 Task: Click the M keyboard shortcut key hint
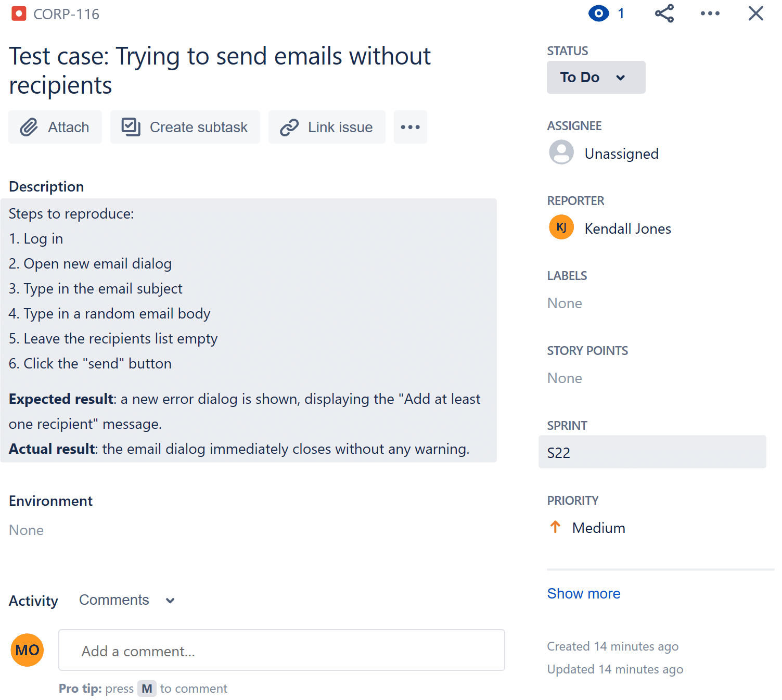147,689
